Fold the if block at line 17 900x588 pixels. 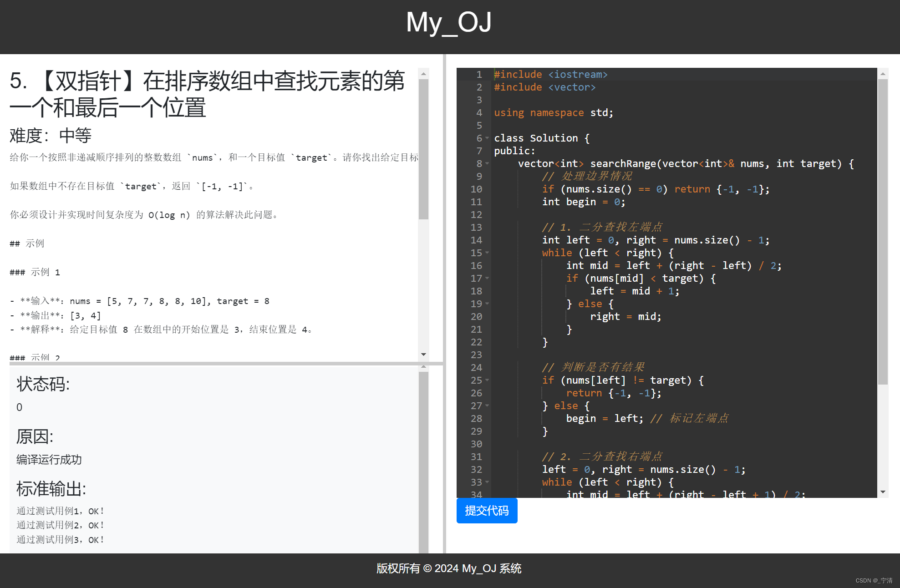(x=487, y=278)
